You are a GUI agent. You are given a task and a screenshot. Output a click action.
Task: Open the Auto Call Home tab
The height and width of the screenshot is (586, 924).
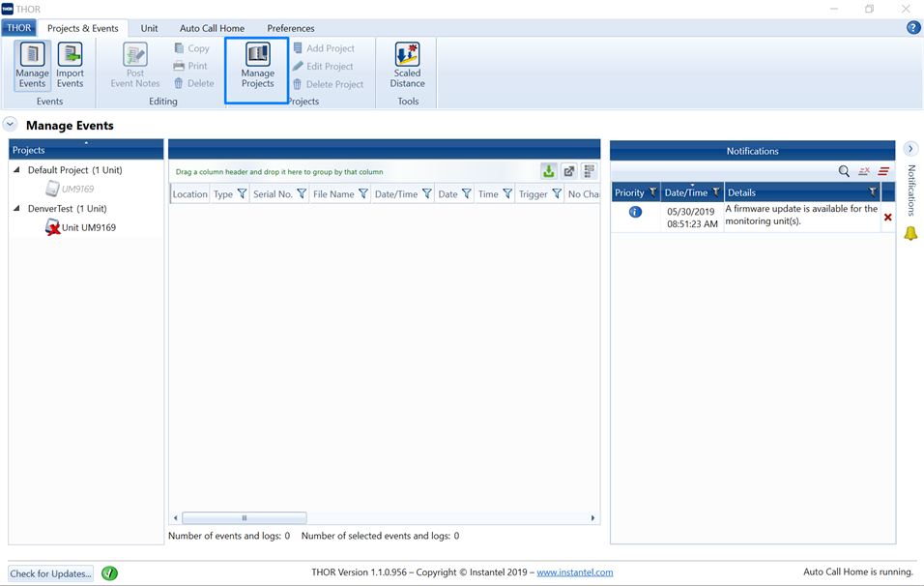212,28
